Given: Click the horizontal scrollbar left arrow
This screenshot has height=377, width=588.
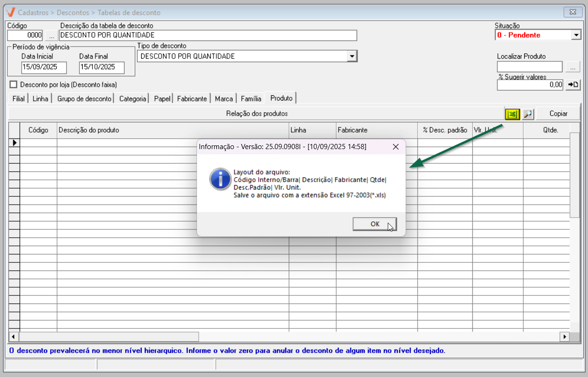Looking at the screenshot, I should (x=14, y=336).
